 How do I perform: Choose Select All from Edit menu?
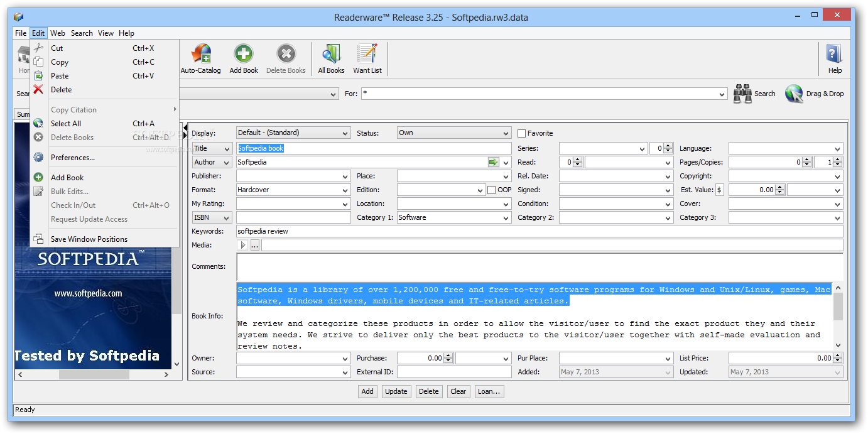pos(104,123)
